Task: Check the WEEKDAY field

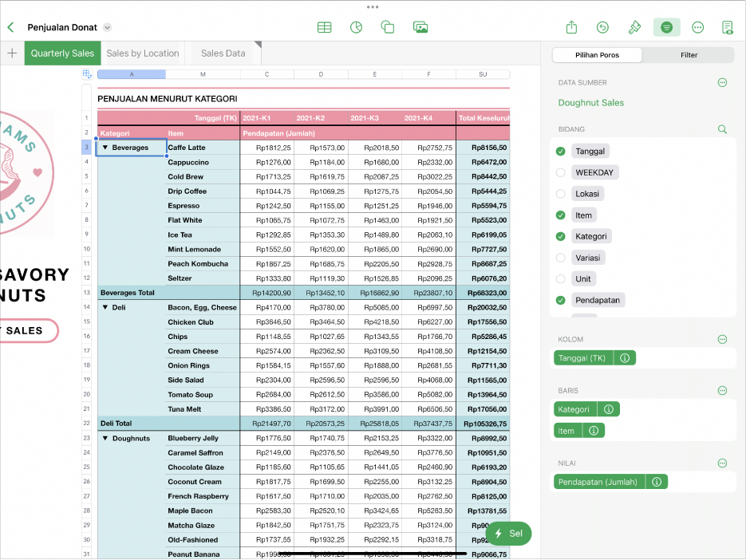Action: point(560,173)
